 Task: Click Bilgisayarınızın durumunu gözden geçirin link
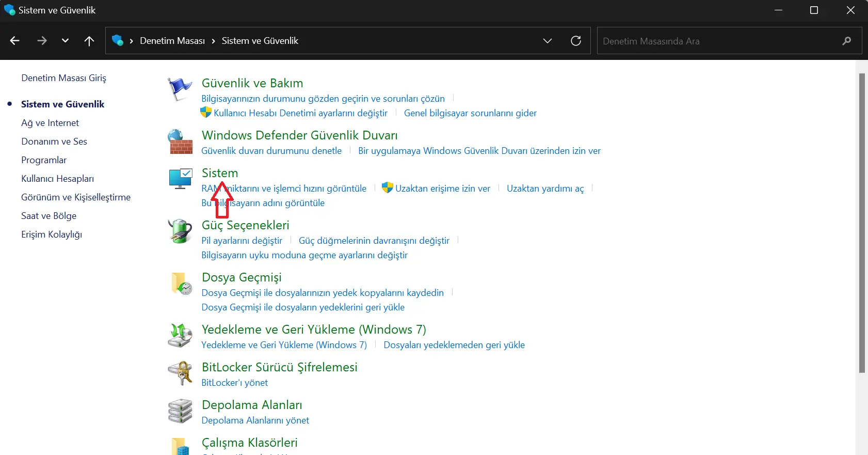coord(323,99)
